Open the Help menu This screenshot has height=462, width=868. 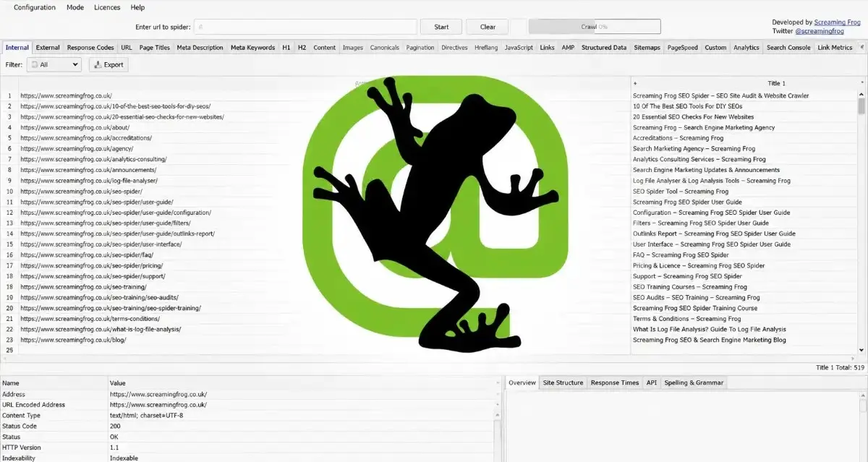(137, 7)
